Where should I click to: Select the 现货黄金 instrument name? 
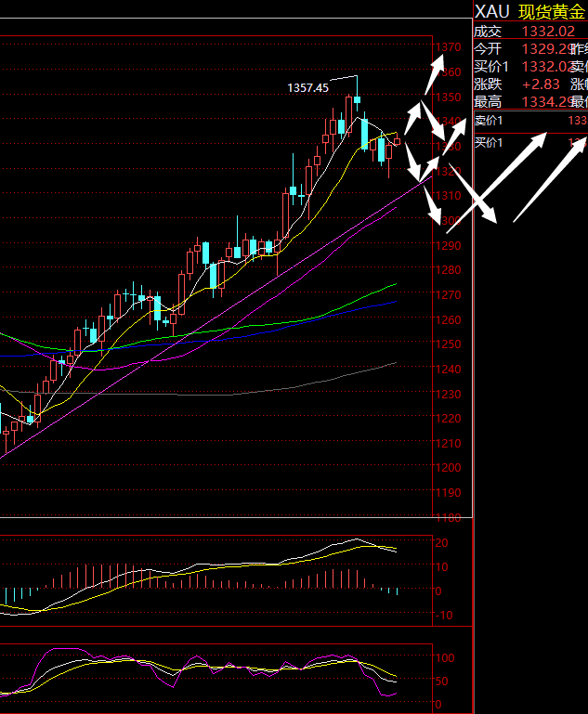coord(552,12)
